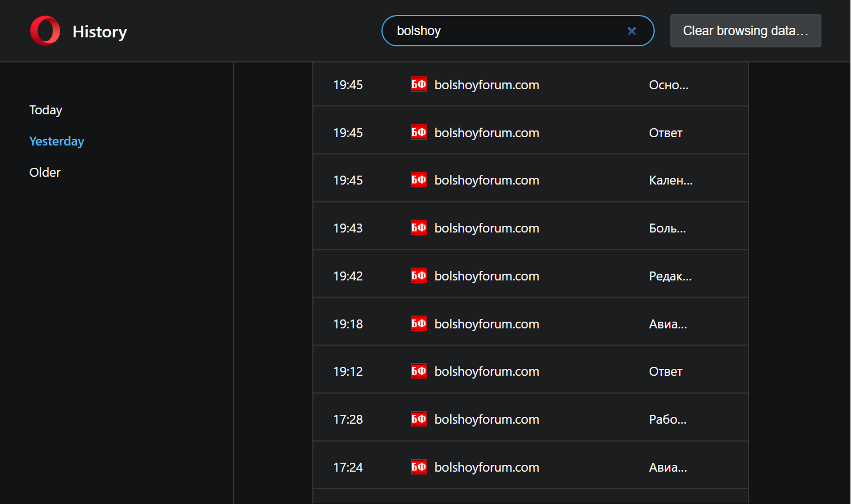The width and height of the screenshot is (851, 504).
Task: Focus the history search field containing bolshoy
Action: 518,31
